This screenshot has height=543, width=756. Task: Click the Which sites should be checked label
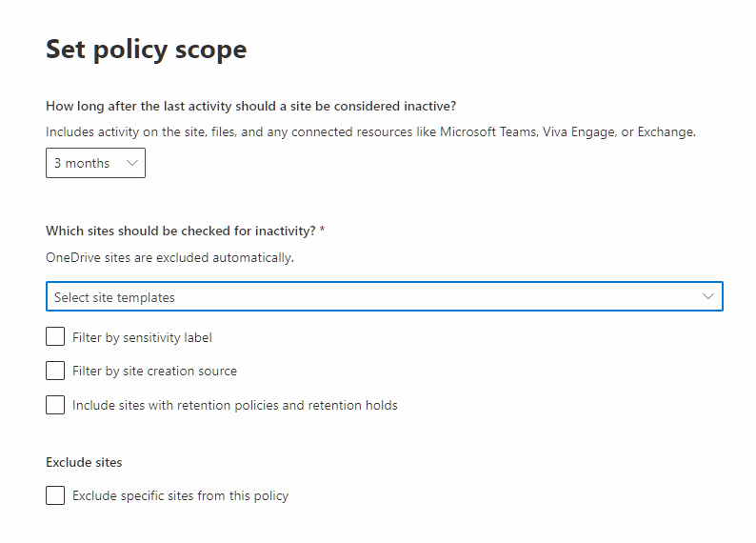click(181, 231)
